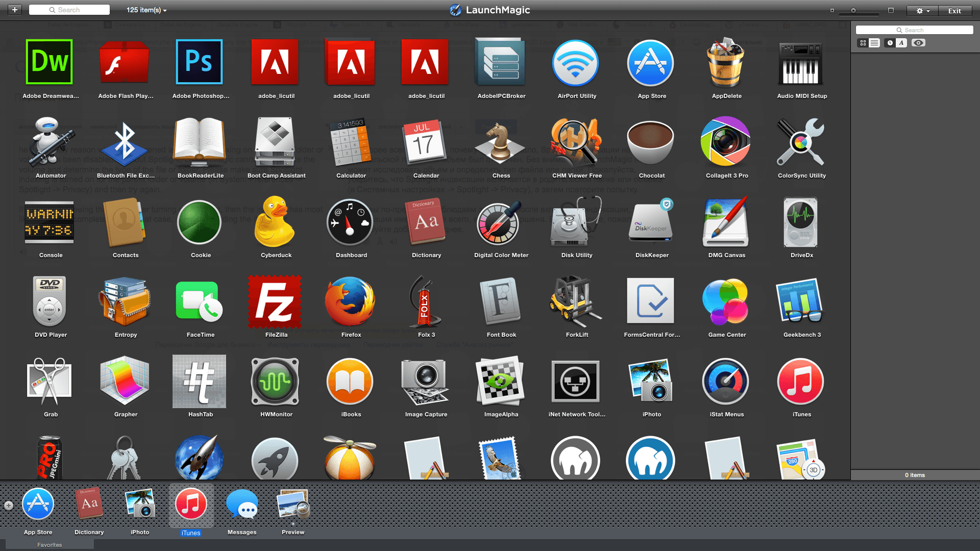Open the Grab screenshot app
The width and height of the screenshot is (980, 551).
(50, 381)
